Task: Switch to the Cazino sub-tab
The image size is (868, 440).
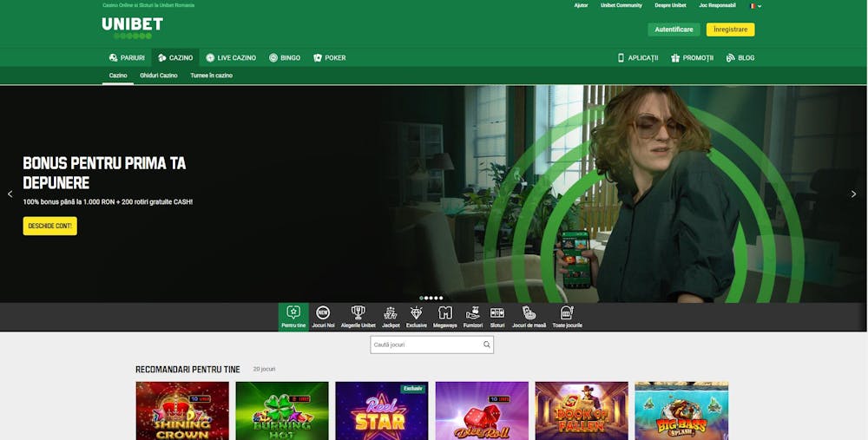Action: [x=118, y=76]
